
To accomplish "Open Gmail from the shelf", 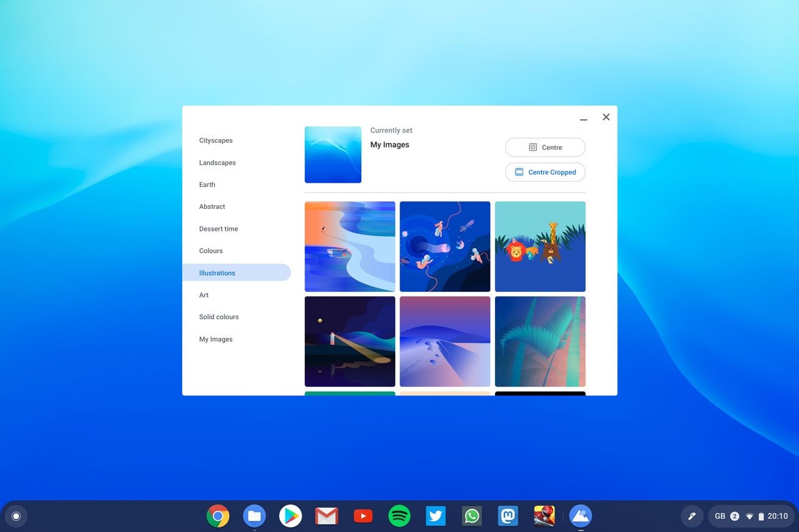I will click(x=326, y=516).
